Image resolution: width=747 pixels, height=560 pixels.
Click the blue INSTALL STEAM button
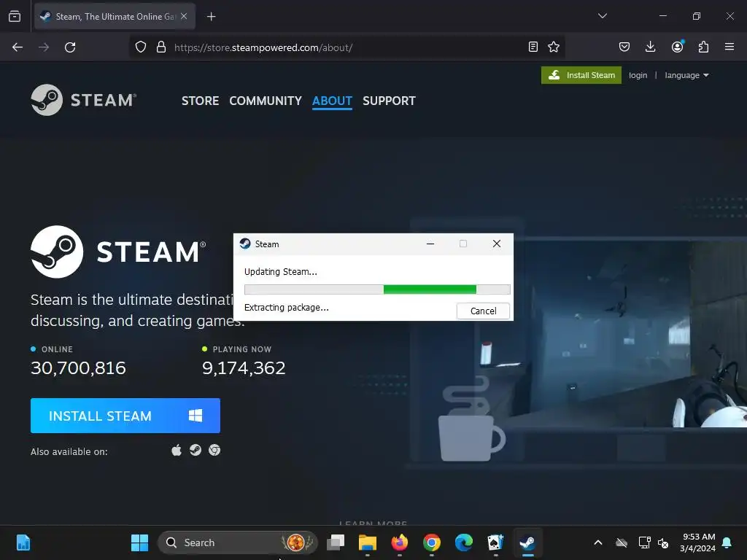(x=125, y=416)
